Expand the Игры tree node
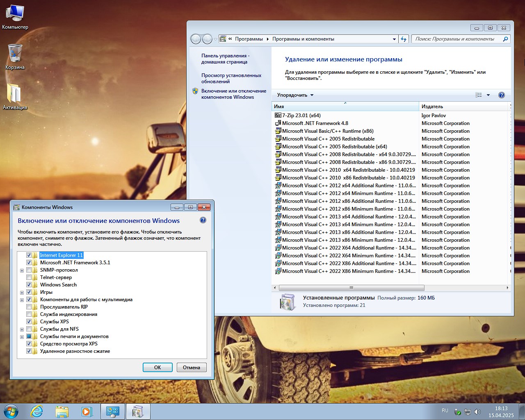 click(x=22, y=293)
